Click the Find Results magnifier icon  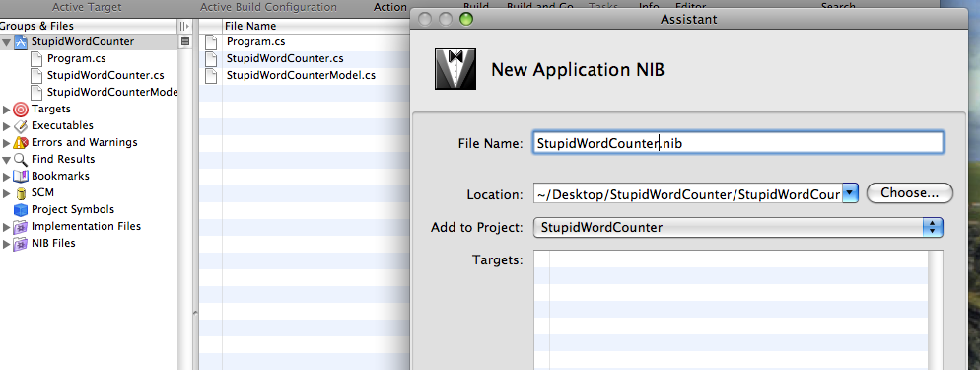click(21, 160)
